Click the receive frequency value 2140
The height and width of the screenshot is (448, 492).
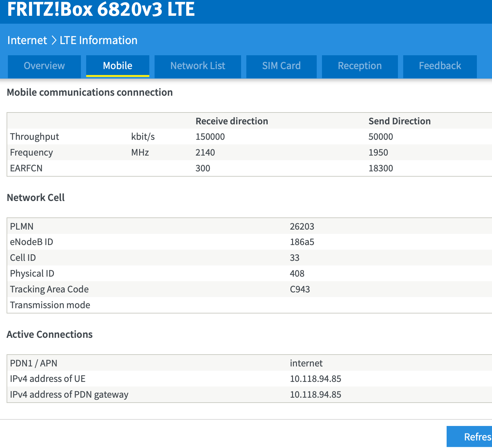pos(205,153)
